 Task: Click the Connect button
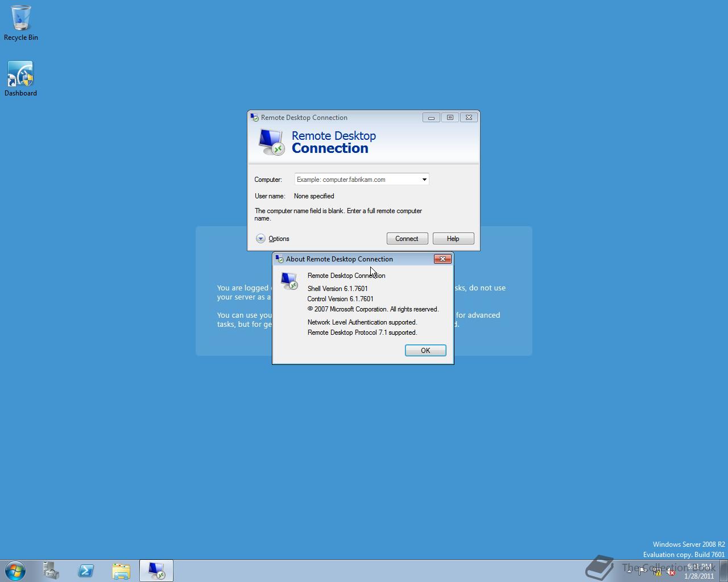coord(407,239)
